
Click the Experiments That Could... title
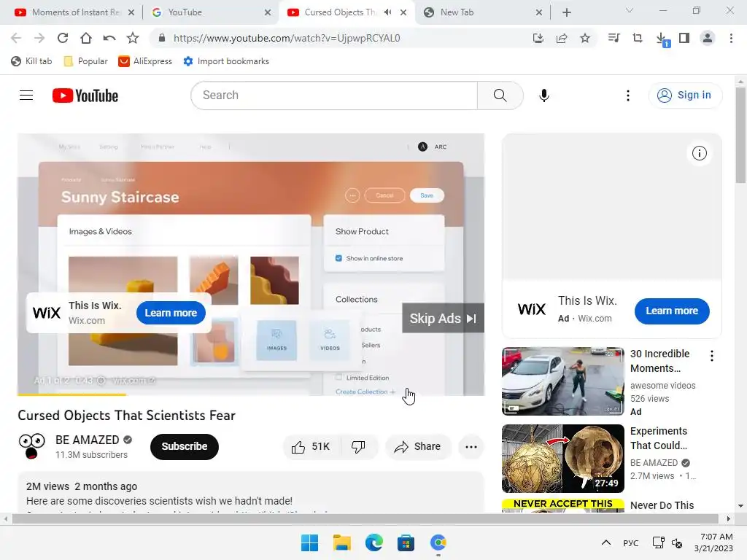point(659,438)
